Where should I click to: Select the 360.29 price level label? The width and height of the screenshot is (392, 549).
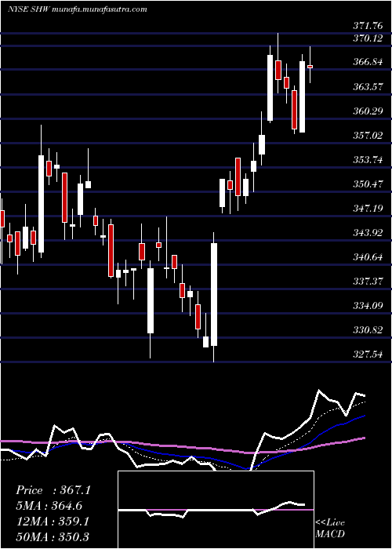tap(369, 111)
